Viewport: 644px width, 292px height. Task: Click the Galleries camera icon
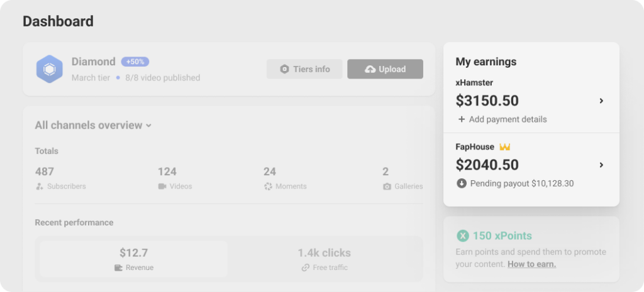click(387, 187)
